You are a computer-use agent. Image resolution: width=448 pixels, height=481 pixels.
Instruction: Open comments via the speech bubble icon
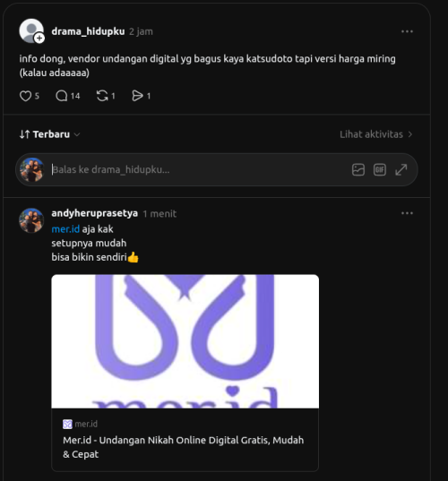point(61,96)
